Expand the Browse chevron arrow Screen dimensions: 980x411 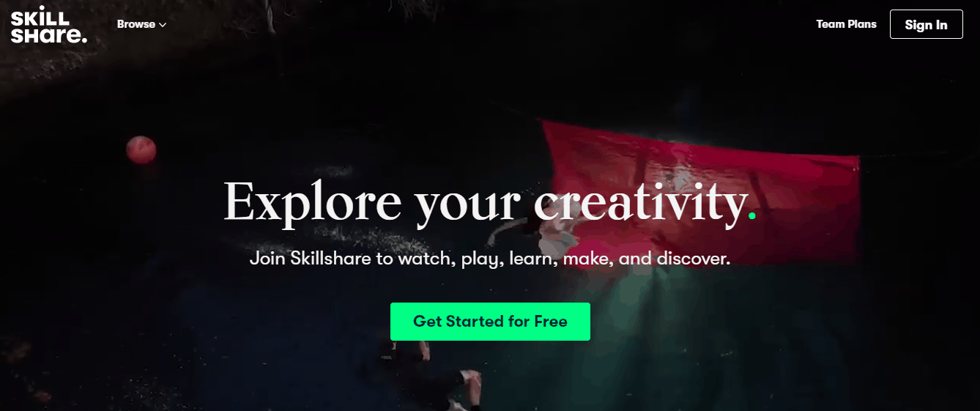pos(163,25)
